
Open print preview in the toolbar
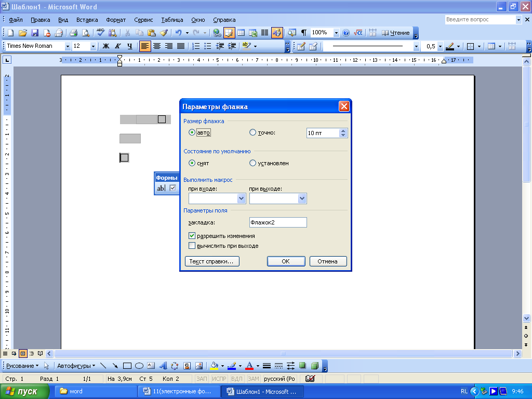[x=86, y=33]
